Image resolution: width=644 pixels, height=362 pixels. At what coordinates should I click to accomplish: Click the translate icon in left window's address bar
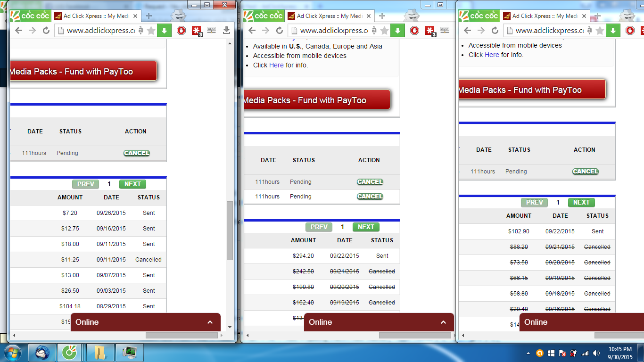(141, 31)
